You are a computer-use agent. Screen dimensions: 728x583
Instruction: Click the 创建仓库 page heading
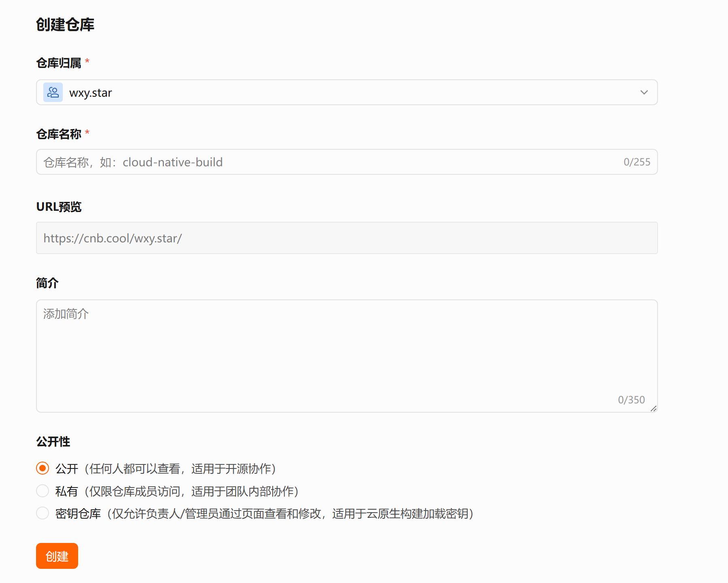pos(65,25)
